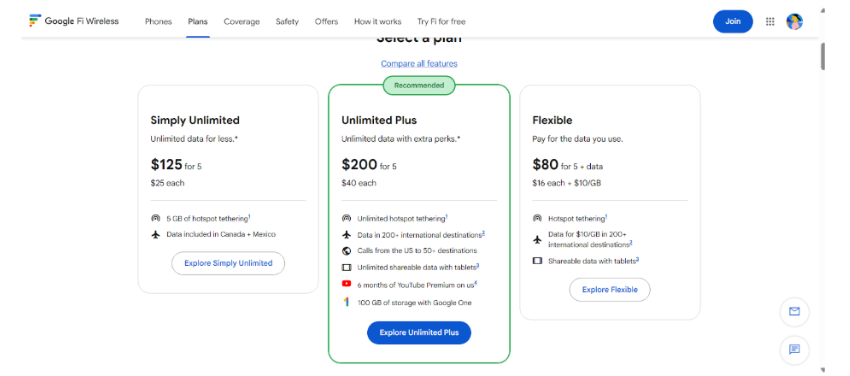
Task: Click footnote 1 after 5 GB of hotspot tethering
Action: click(249, 216)
